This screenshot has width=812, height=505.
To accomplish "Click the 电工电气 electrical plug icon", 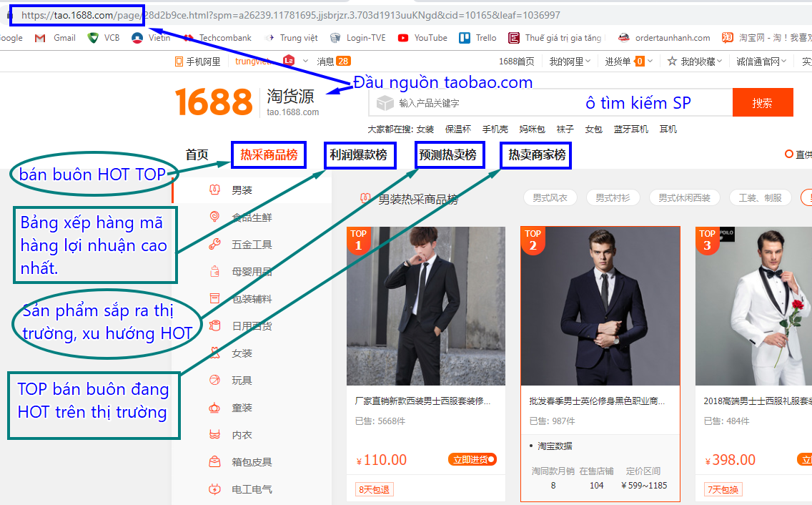I will [x=214, y=489].
